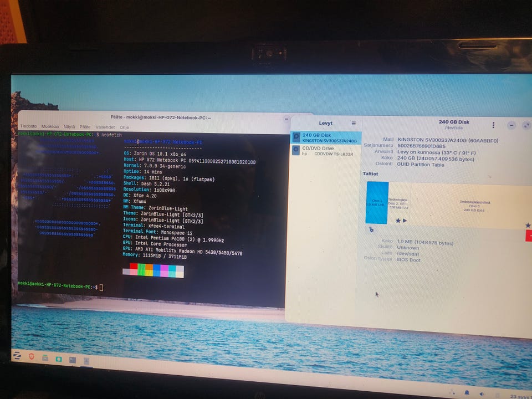Minimize the Levyt disks window
Viewport: 532px width, 399px height.
(x=511, y=126)
